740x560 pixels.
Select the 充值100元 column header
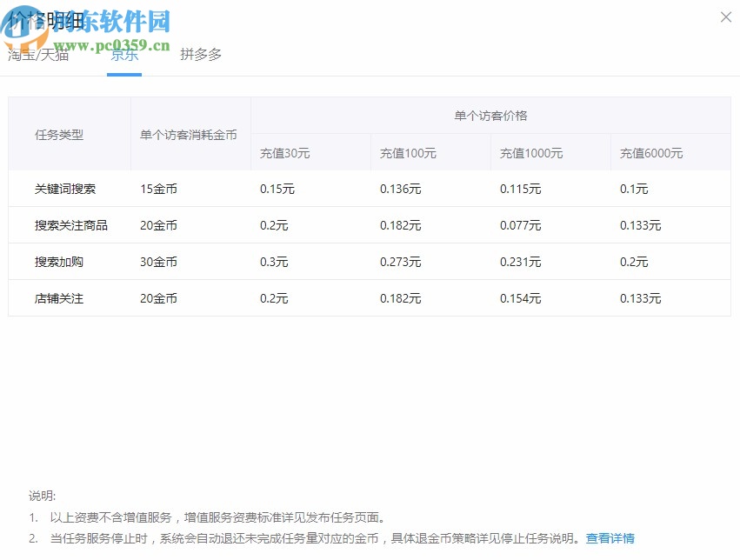click(407, 151)
